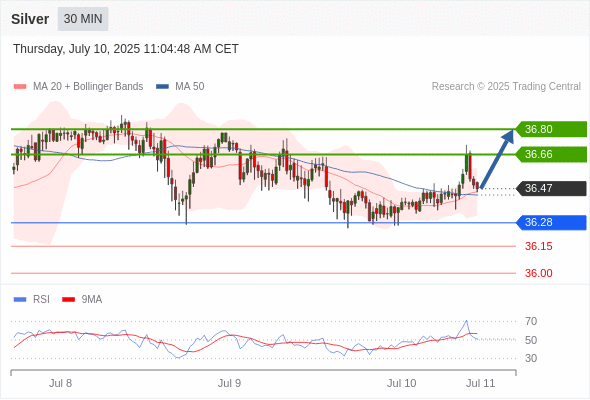
Task: Click the 30 MIN timeframe button
Action: [x=83, y=19]
